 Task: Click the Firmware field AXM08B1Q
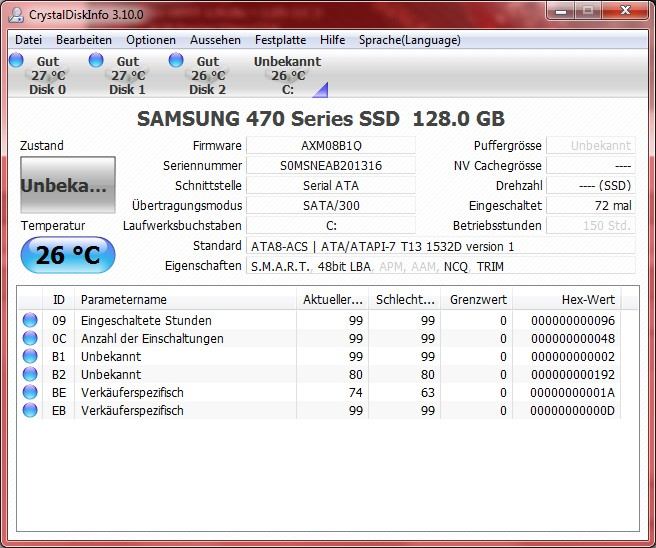click(331, 146)
